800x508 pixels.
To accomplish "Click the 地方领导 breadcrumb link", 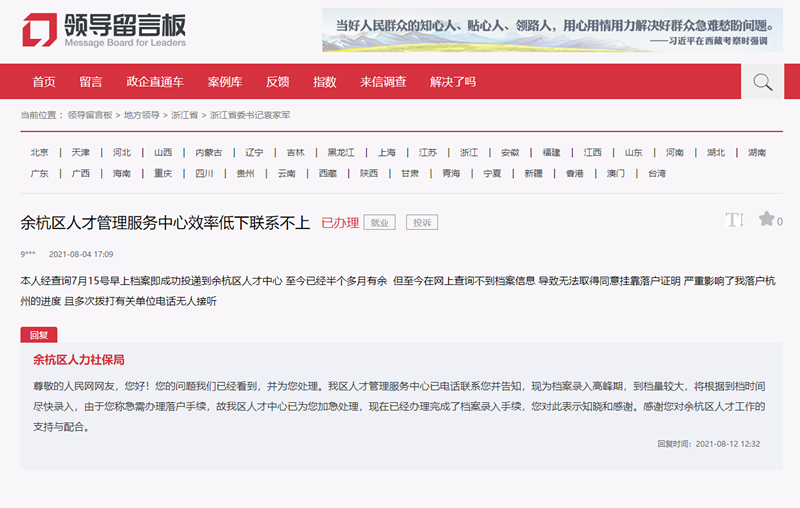I will 141,115.
